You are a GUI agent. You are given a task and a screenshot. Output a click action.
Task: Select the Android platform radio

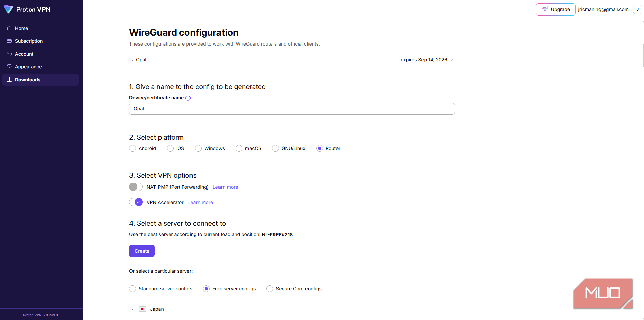tap(133, 148)
